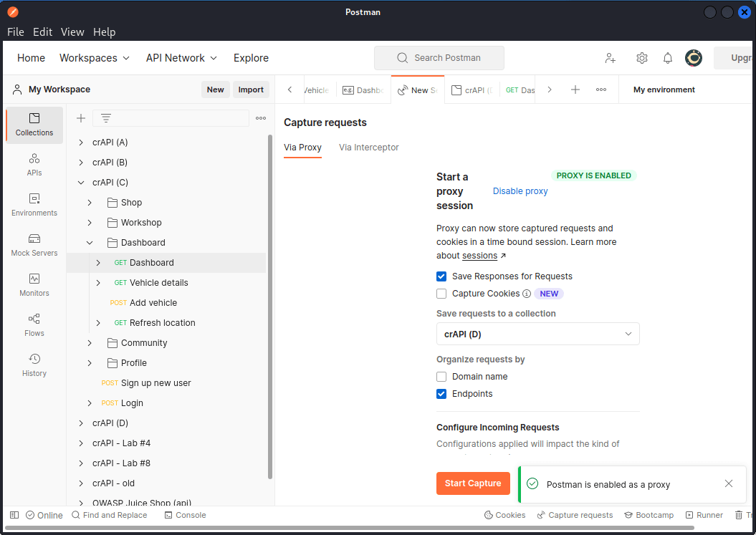
Task: Open the Help menu
Action: pos(105,32)
